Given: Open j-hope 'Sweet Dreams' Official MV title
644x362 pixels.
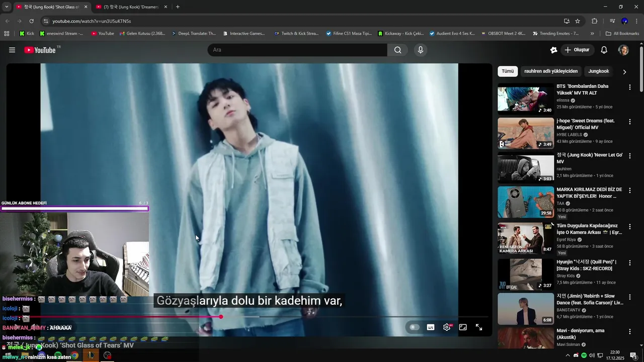Looking at the screenshot, I should [586, 124].
